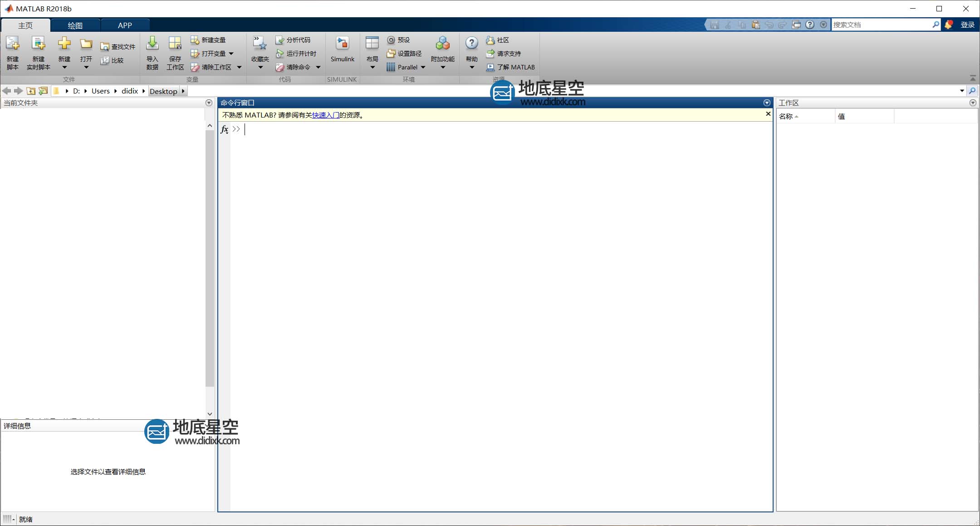Go back in folder history

coord(6,91)
